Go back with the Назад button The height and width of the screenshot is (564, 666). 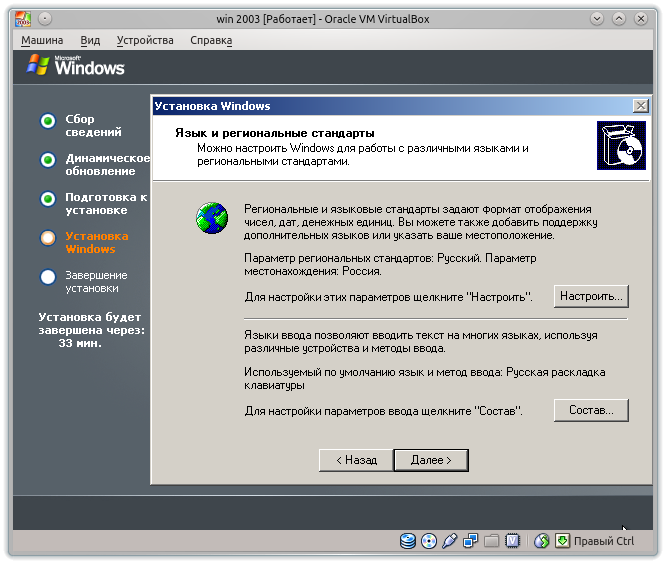pos(356,460)
